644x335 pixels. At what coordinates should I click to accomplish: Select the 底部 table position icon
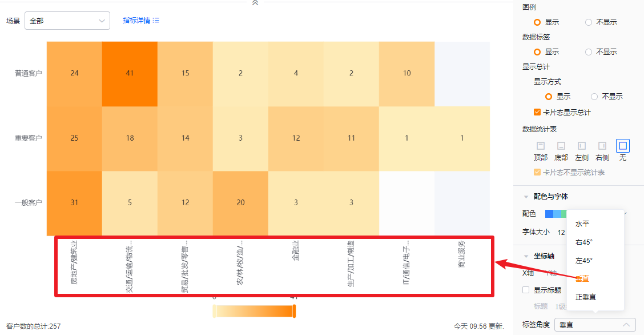pos(561,146)
